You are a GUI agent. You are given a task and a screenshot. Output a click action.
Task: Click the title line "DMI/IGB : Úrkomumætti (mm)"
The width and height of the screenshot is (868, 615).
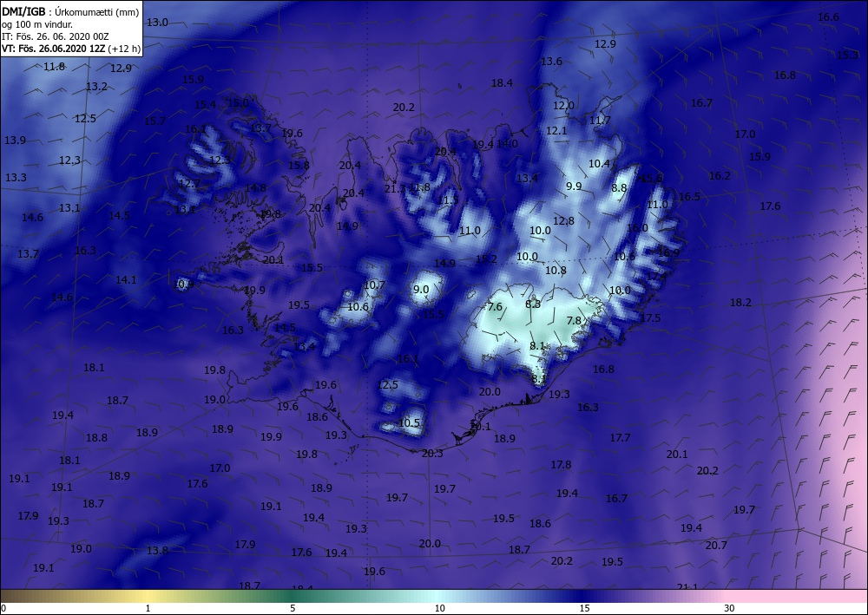coord(71,12)
